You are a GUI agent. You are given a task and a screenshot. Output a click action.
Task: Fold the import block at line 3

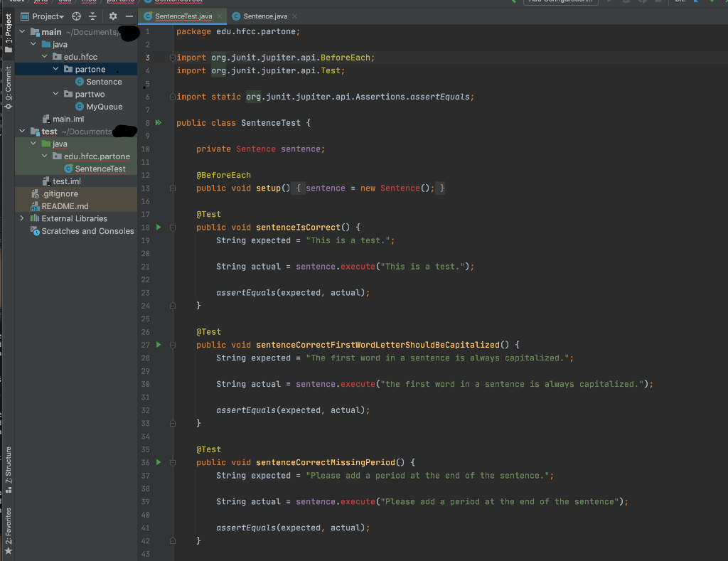point(172,58)
